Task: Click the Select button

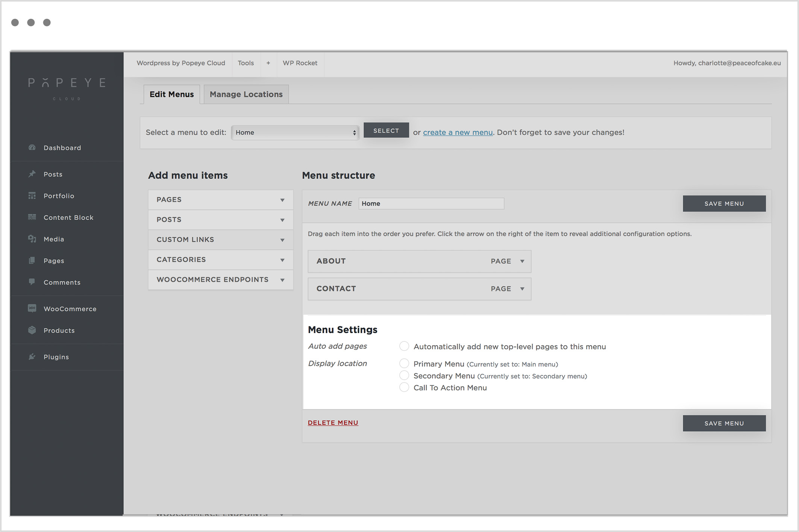Action: coord(386,130)
